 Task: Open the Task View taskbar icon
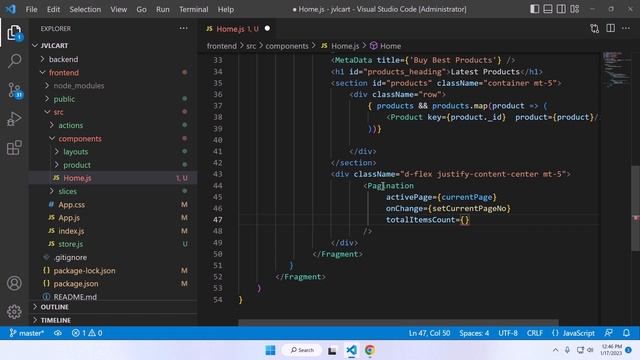332,350
